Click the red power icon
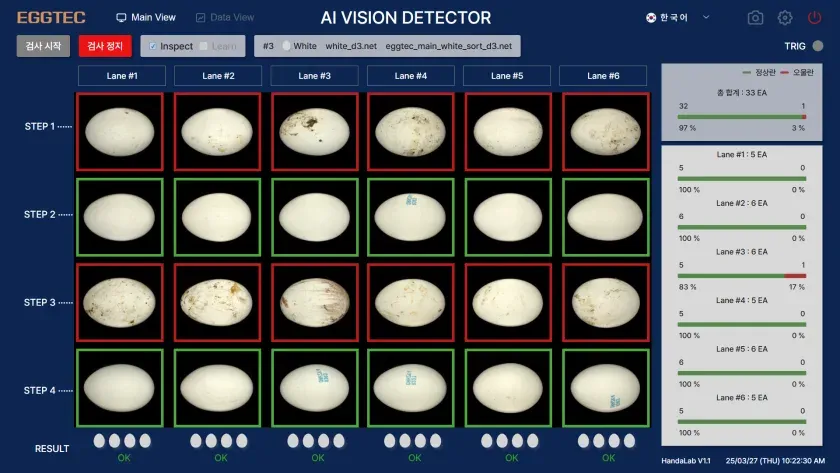 814,18
